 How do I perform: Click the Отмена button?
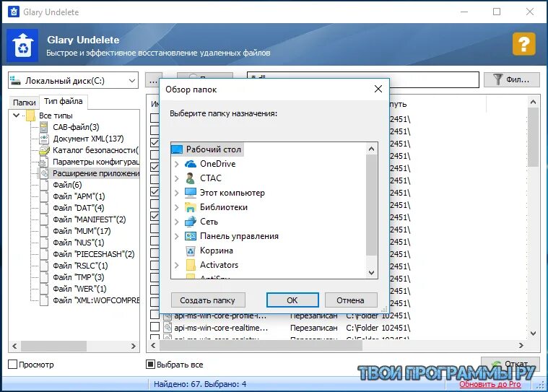coord(351,300)
